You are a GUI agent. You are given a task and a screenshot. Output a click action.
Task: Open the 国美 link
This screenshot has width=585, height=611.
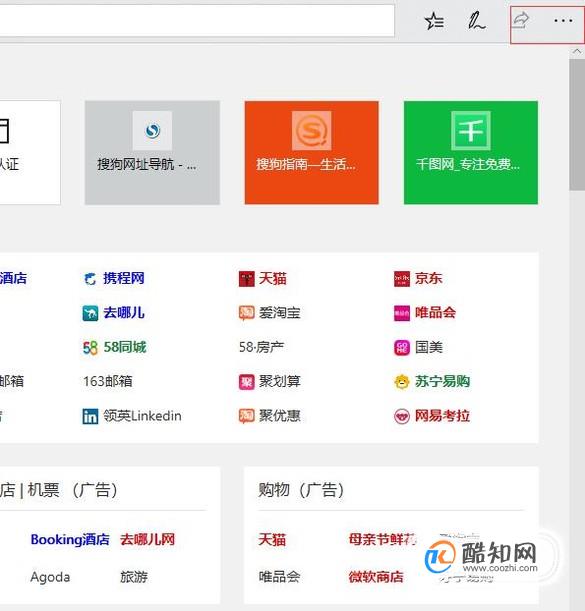pos(429,347)
